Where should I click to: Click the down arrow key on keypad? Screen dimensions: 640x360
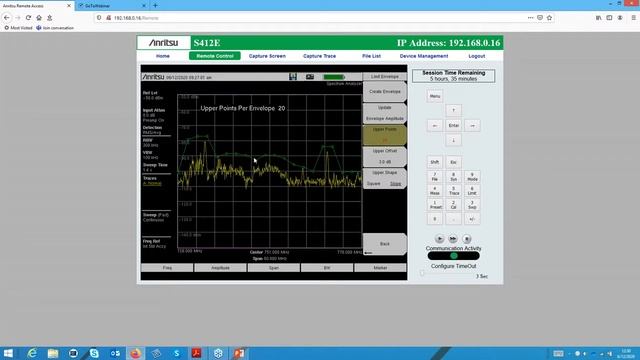pyautogui.click(x=453, y=140)
